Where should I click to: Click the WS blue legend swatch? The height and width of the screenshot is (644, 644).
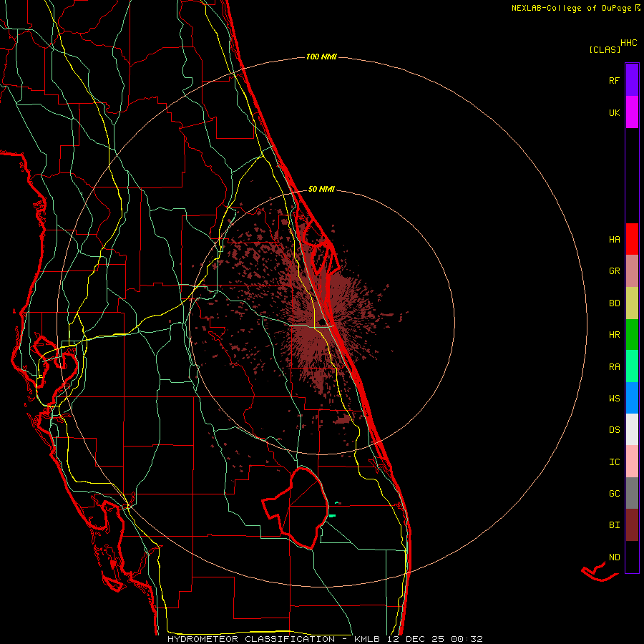[x=632, y=398]
